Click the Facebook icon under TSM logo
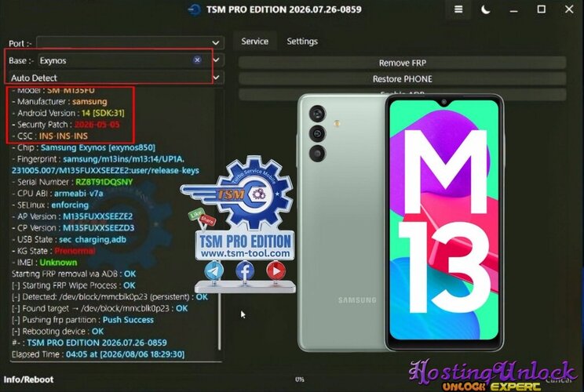The width and height of the screenshot is (584, 392). [245, 270]
